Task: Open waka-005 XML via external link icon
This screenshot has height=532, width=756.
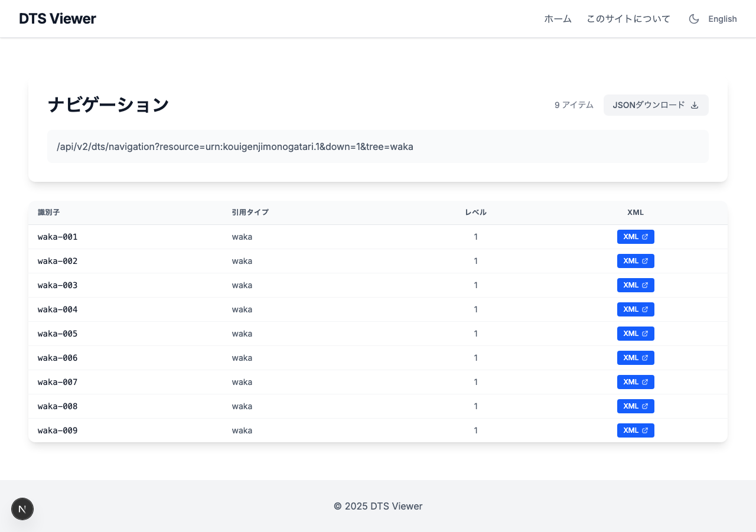Action: click(x=645, y=333)
